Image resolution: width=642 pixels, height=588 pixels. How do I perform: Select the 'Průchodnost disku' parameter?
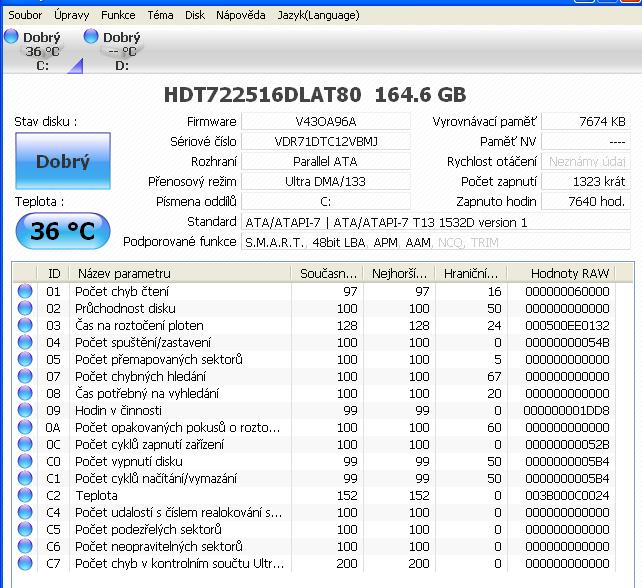tap(125, 308)
